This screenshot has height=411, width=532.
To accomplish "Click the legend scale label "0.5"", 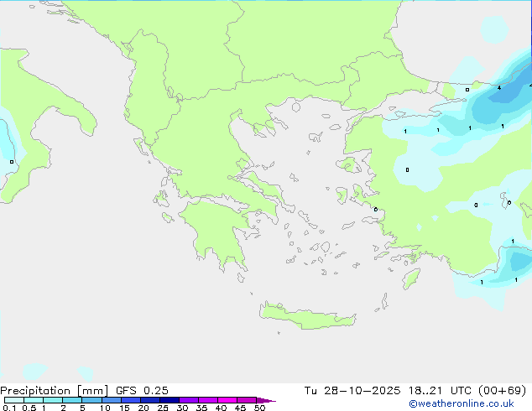I will (29, 408).
